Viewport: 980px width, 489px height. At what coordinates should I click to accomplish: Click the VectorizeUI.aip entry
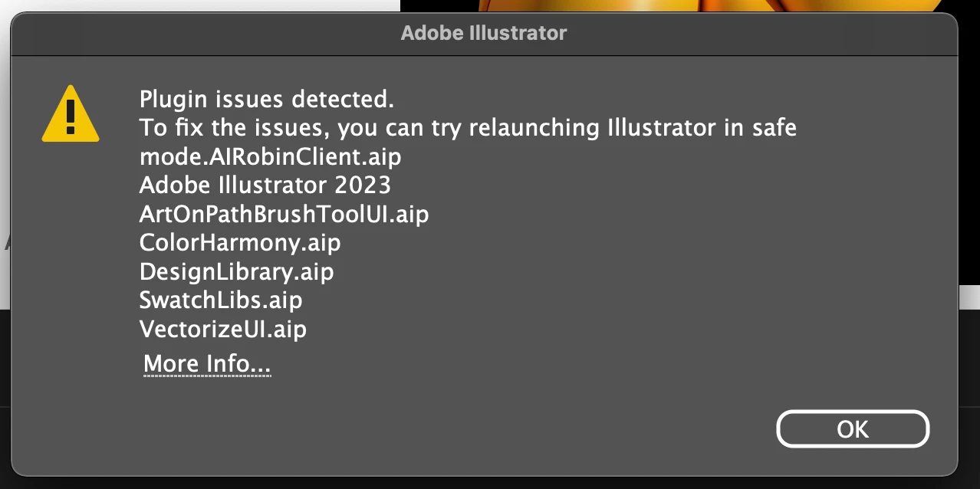(223, 330)
